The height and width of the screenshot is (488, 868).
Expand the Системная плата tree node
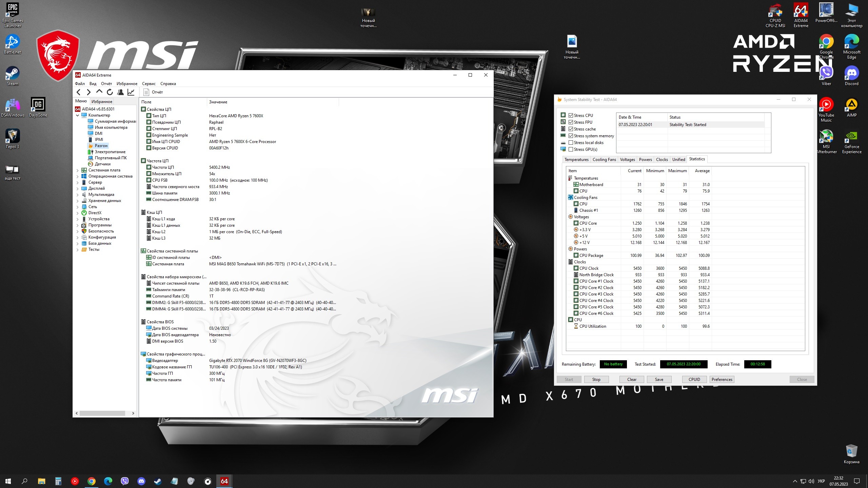pos(77,170)
